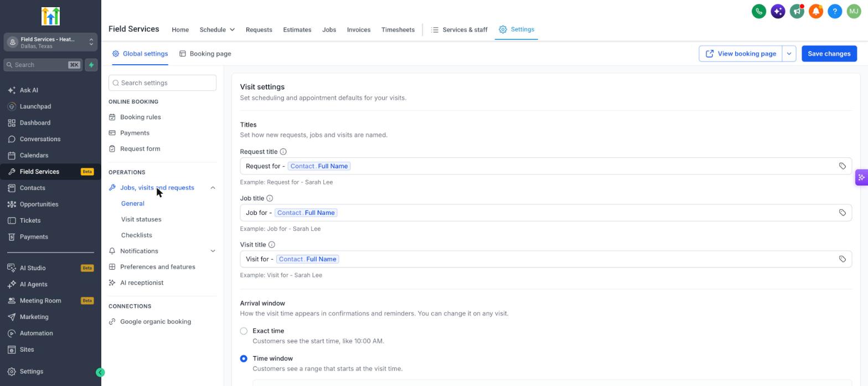Click the info icon next to Job title

point(270,198)
